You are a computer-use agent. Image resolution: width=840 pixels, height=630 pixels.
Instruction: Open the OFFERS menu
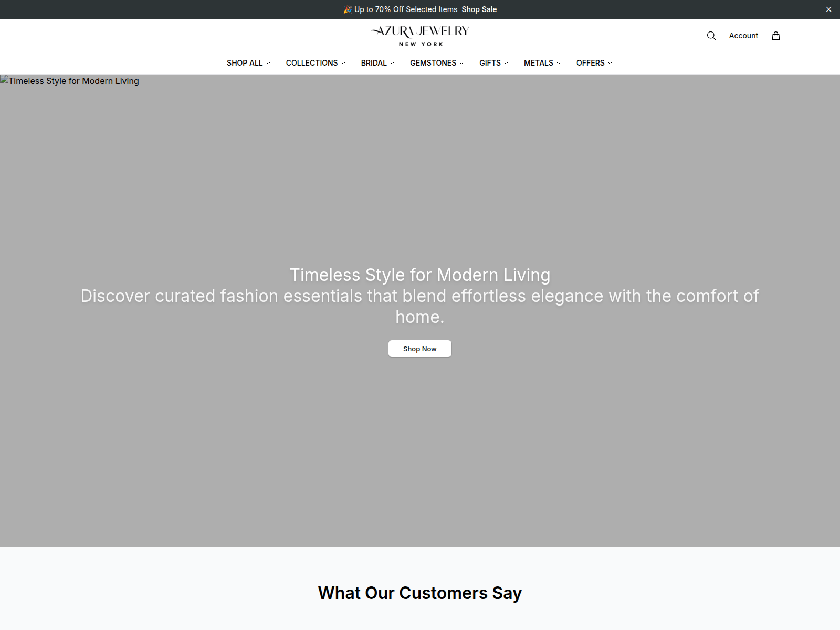click(x=594, y=63)
